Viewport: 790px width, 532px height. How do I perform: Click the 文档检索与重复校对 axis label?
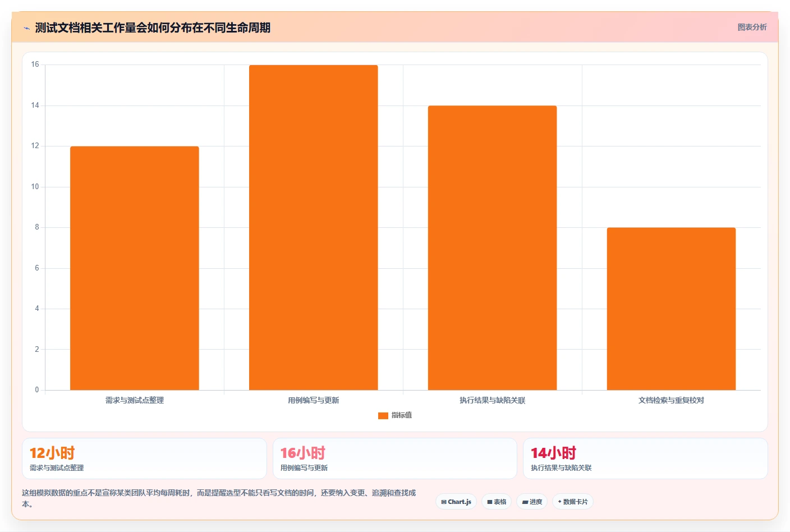[x=671, y=400]
